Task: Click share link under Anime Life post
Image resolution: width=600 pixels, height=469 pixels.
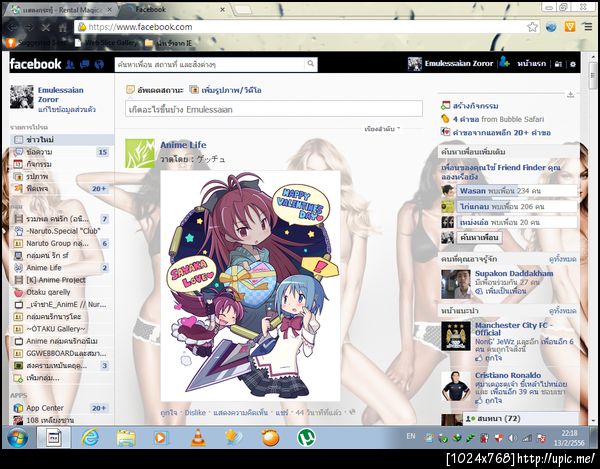Action: 282,413
